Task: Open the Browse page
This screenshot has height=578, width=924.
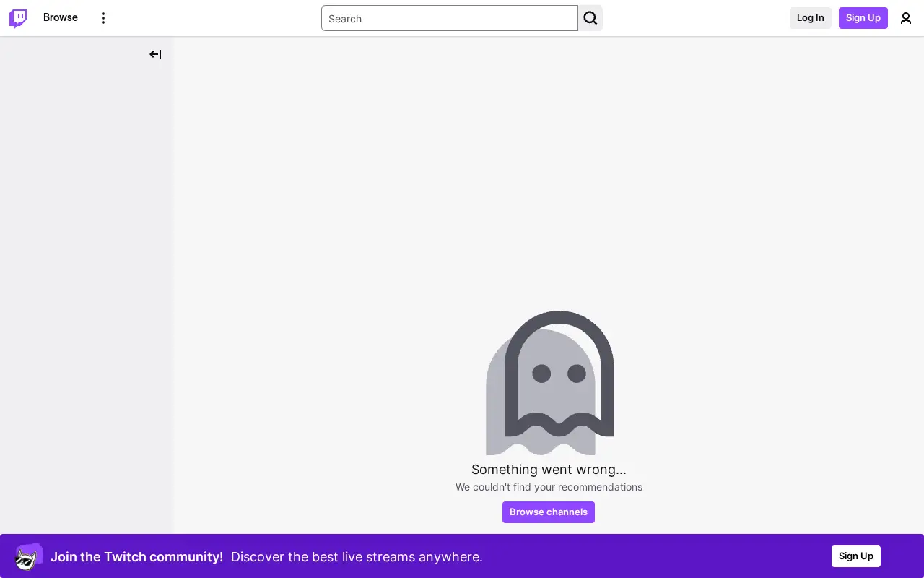Action: click(61, 17)
